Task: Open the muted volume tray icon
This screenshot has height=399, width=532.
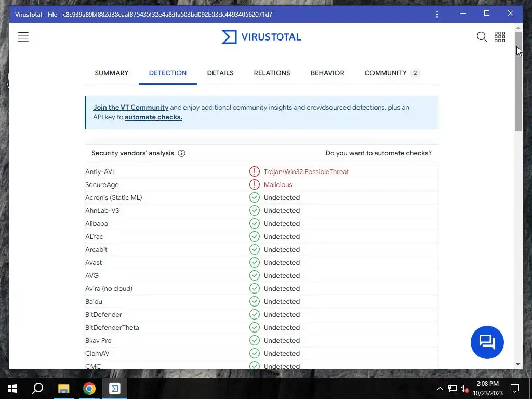Action: [x=465, y=389]
